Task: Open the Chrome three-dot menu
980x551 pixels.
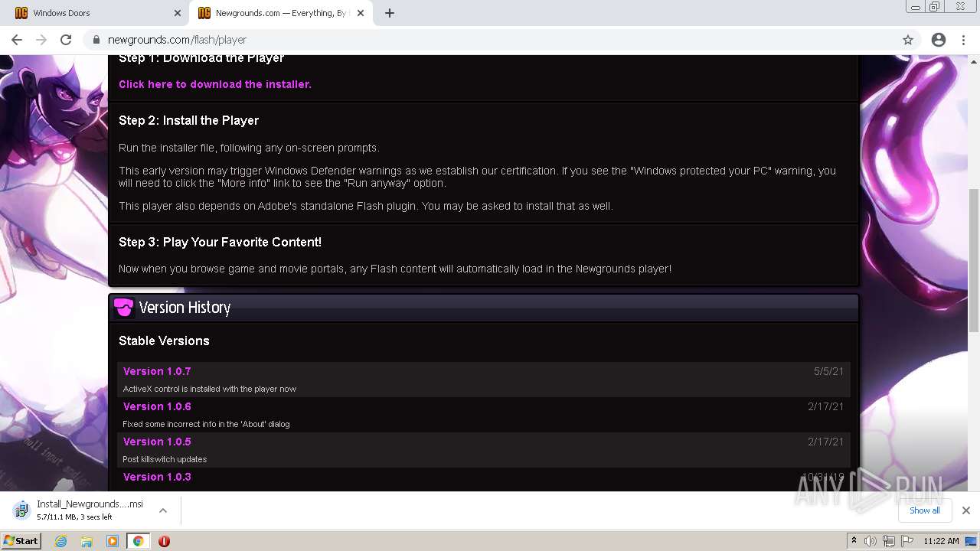Action: tap(963, 40)
